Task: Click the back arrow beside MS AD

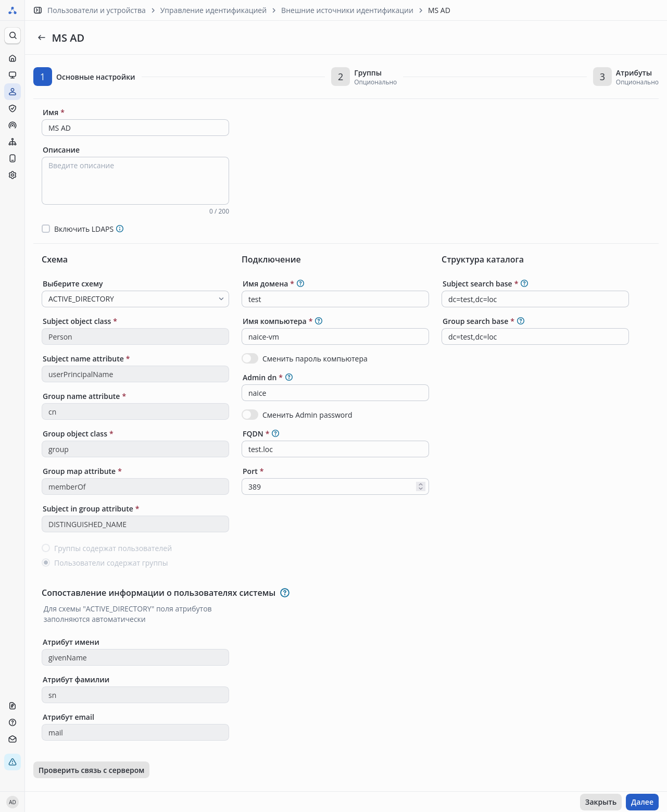Action: (42, 38)
